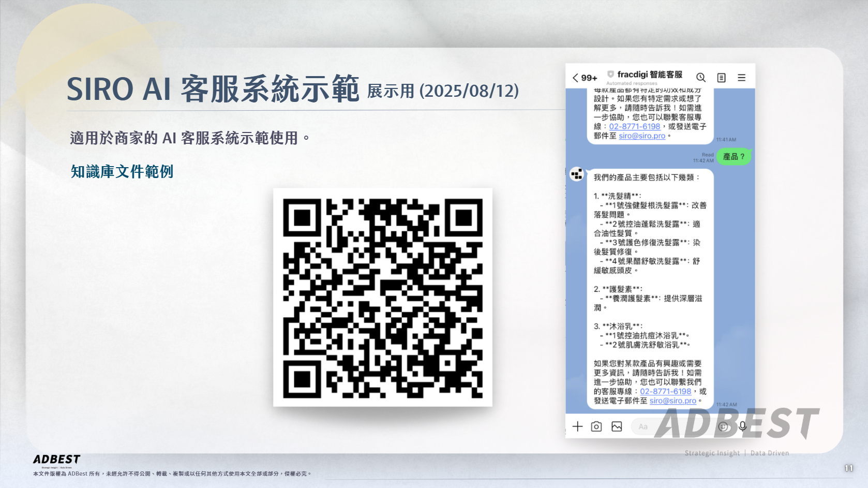Image resolution: width=868 pixels, height=488 pixels.
Task: Open the camera icon in message bar
Action: pyautogui.click(x=596, y=426)
